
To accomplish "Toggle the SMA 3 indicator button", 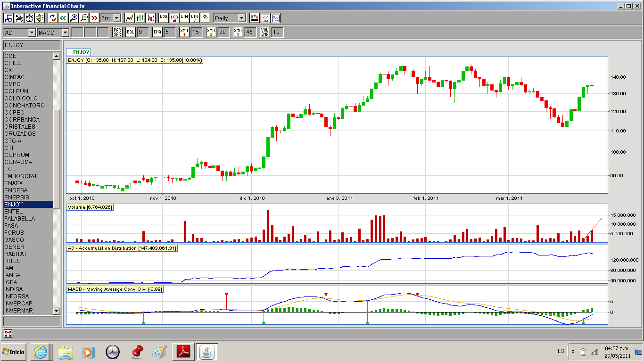I will pyautogui.click(x=238, y=32).
